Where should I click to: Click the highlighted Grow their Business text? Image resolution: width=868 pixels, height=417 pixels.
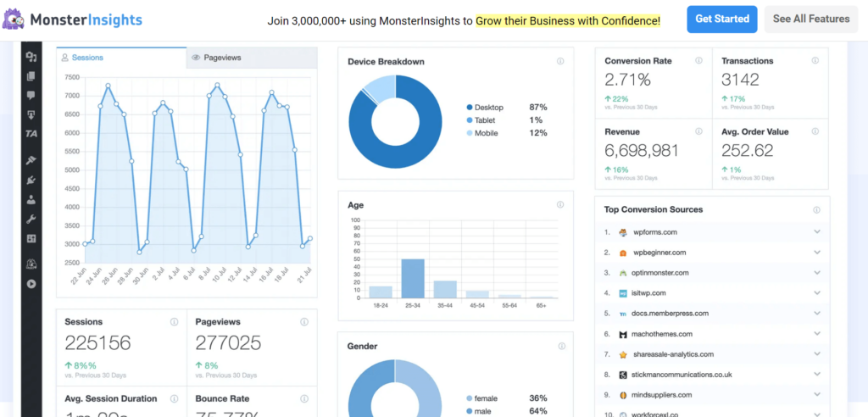click(x=568, y=21)
